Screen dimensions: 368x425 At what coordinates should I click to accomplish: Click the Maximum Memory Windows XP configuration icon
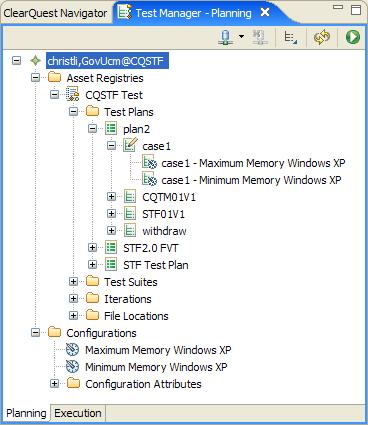73,350
